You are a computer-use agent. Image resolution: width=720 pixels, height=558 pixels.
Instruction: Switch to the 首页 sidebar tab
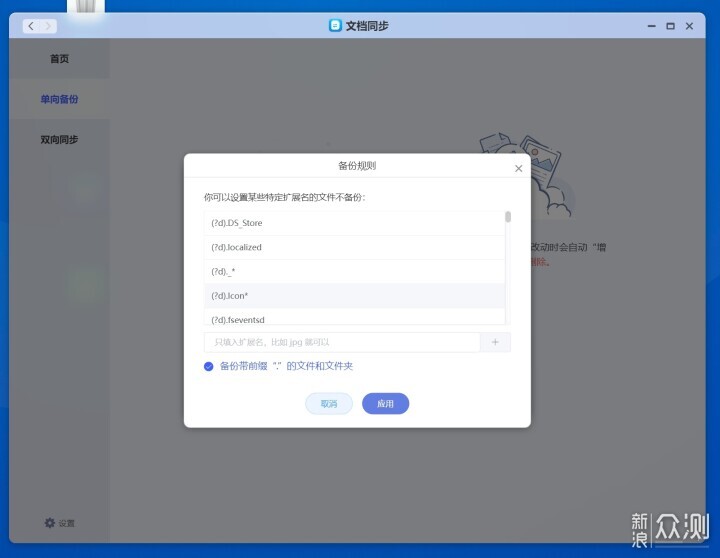[59, 59]
